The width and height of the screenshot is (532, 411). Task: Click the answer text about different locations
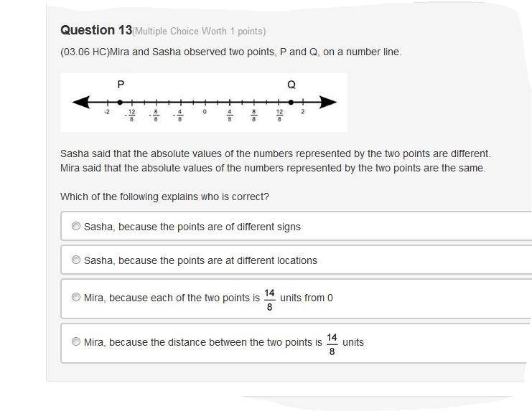coord(200,260)
